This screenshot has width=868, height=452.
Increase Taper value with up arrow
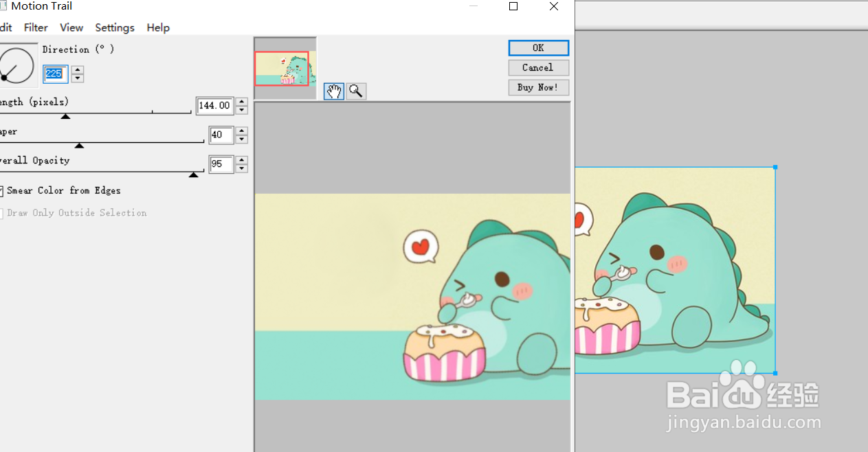[241, 131]
